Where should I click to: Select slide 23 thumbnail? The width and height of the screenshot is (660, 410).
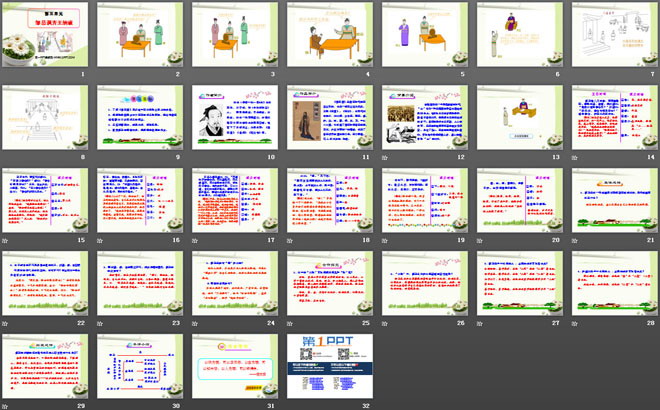tap(140, 283)
